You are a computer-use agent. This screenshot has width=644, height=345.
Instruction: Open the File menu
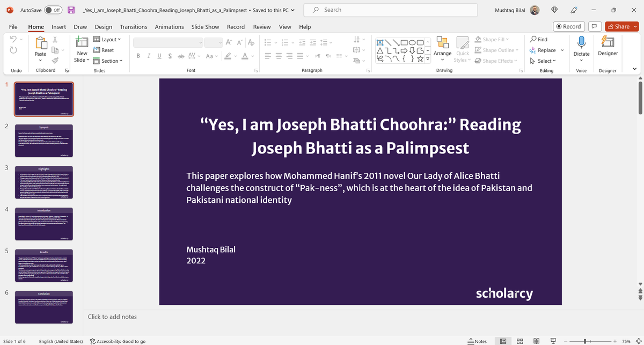(x=13, y=27)
